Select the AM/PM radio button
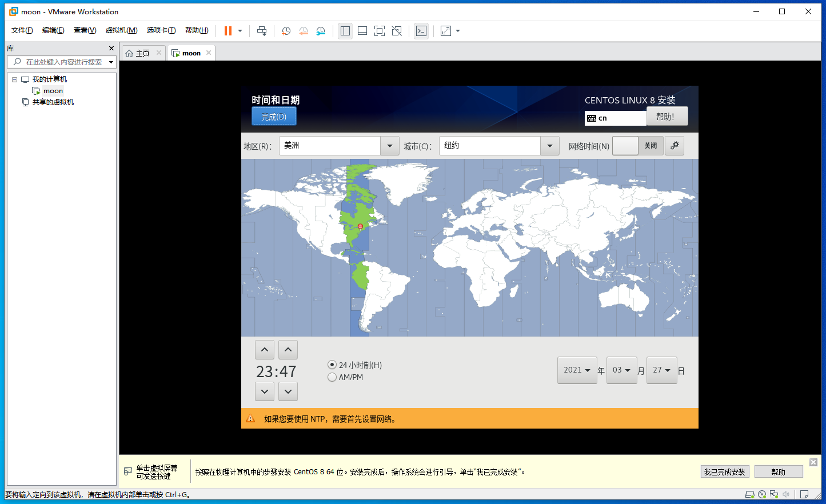Image resolution: width=826 pixels, height=504 pixels. point(332,377)
